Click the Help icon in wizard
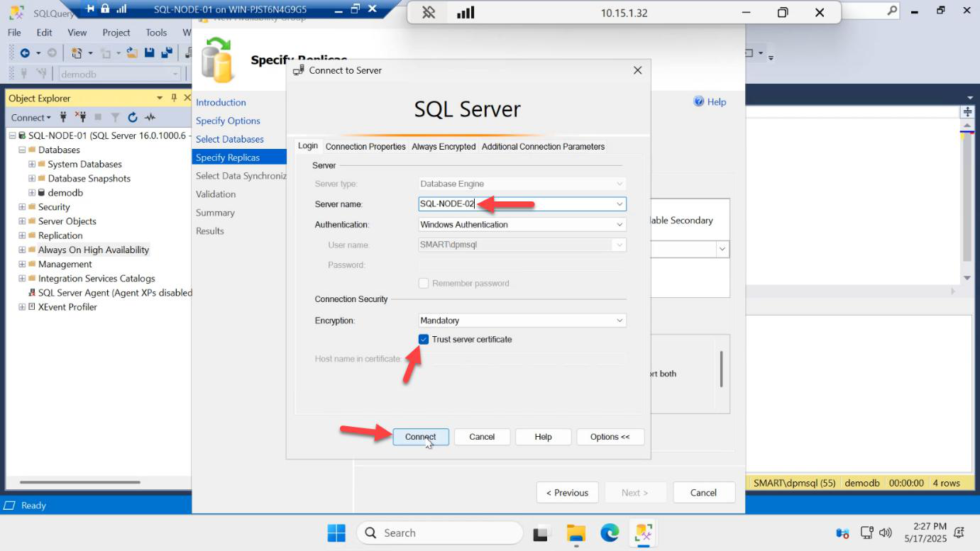Screen dimensions: 980x551 click(x=698, y=101)
